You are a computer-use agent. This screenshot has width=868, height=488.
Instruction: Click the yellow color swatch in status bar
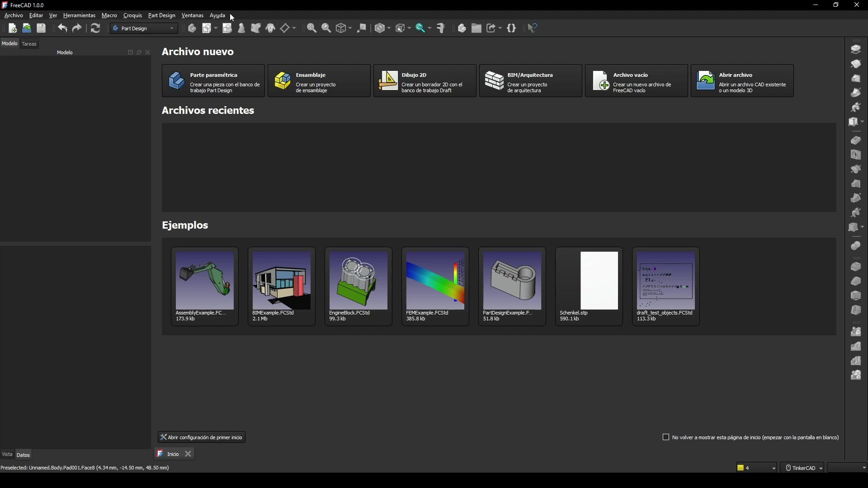point(741,468)
